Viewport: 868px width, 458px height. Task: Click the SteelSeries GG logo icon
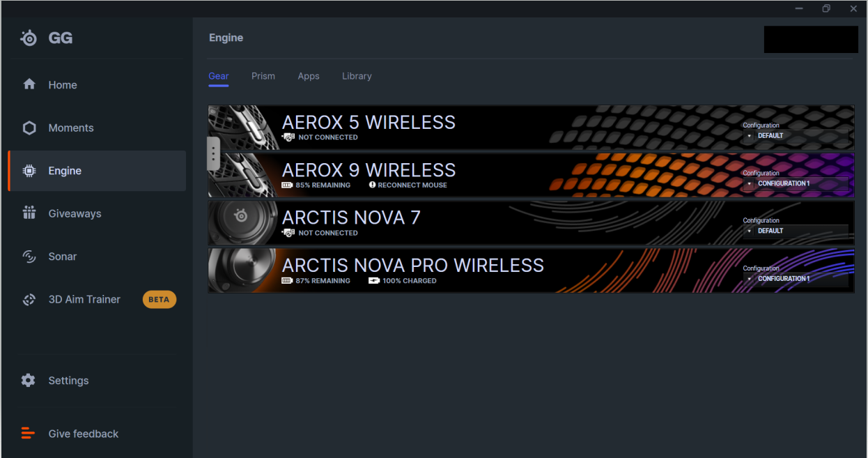[29, 38]
